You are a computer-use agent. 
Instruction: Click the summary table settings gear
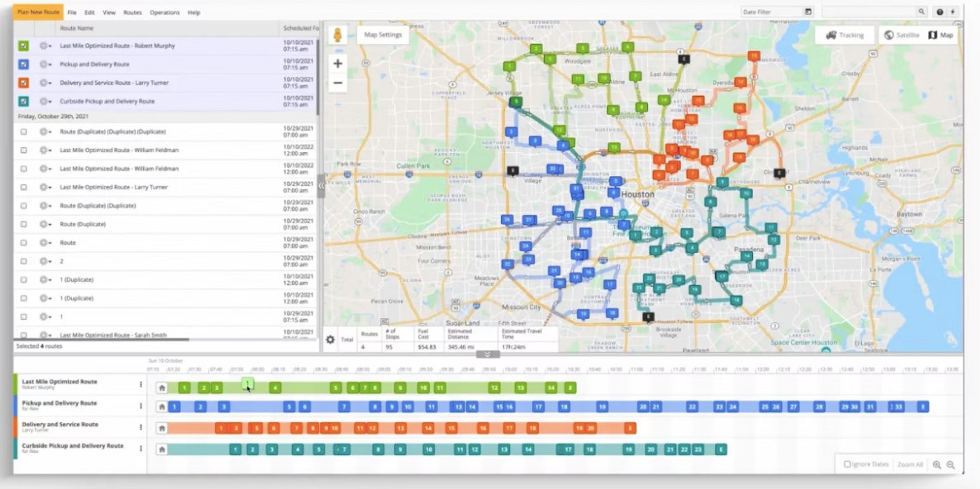point(330,339)
